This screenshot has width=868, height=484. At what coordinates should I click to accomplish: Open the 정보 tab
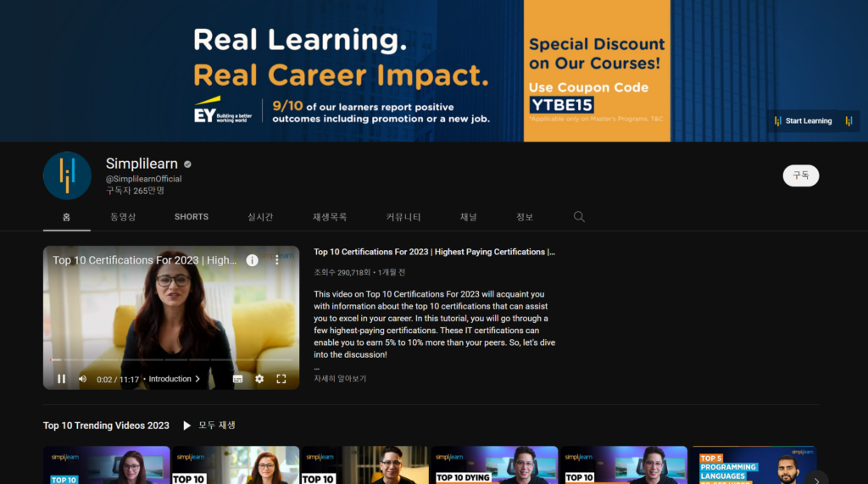(525, 217)
